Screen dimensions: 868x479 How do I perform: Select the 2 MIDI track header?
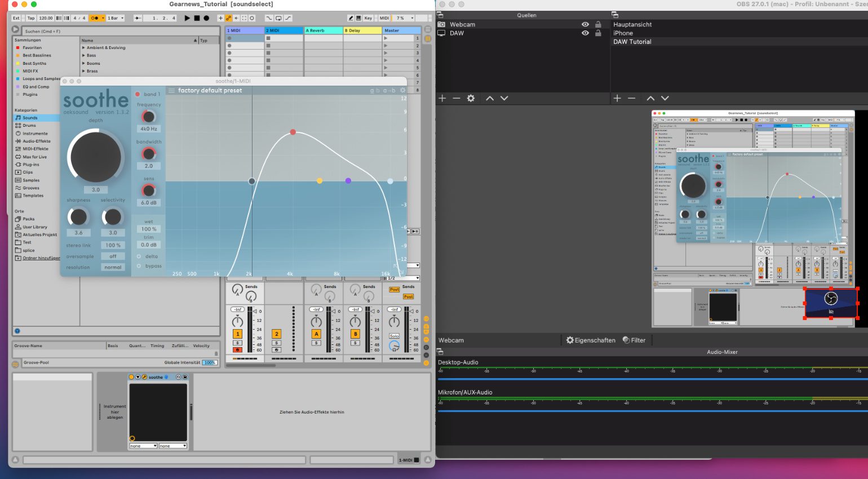pos(284,30)
